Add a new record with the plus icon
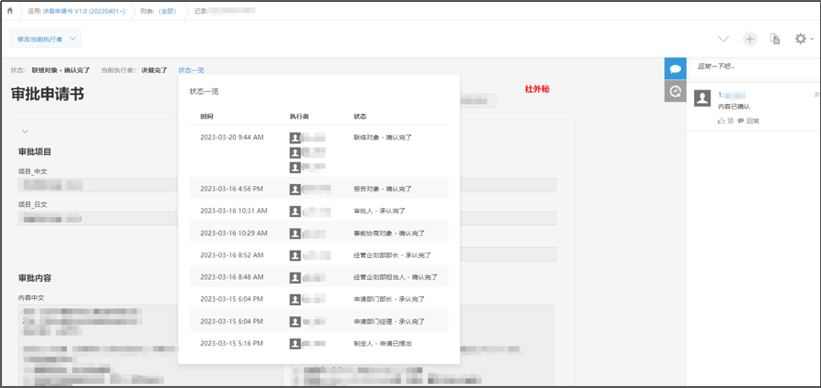Viewport: 821px width, 388px height. coord(750,39)
